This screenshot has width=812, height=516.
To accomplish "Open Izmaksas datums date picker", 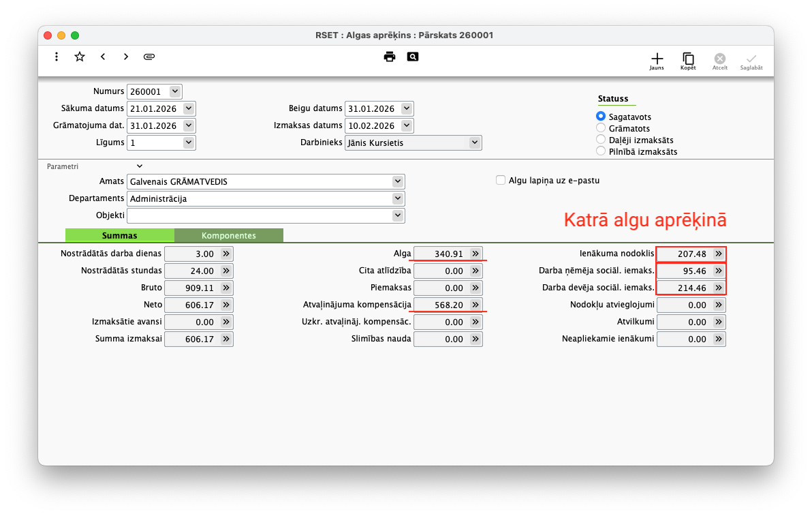I will point(407,125).
